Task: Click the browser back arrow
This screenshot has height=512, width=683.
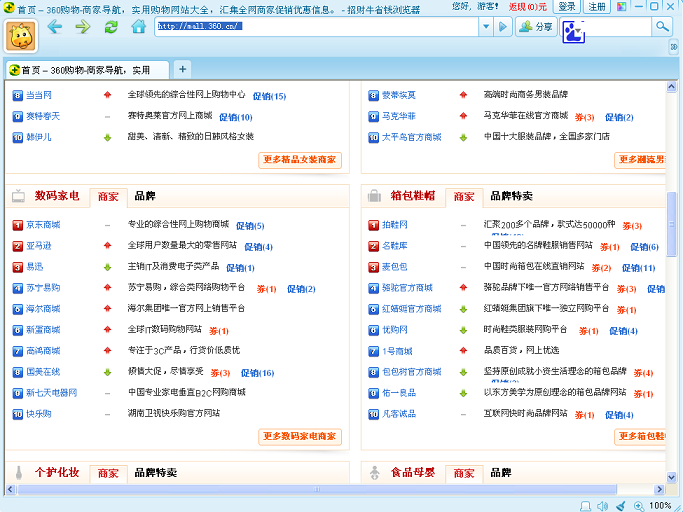Action: (x=54, y=26)
